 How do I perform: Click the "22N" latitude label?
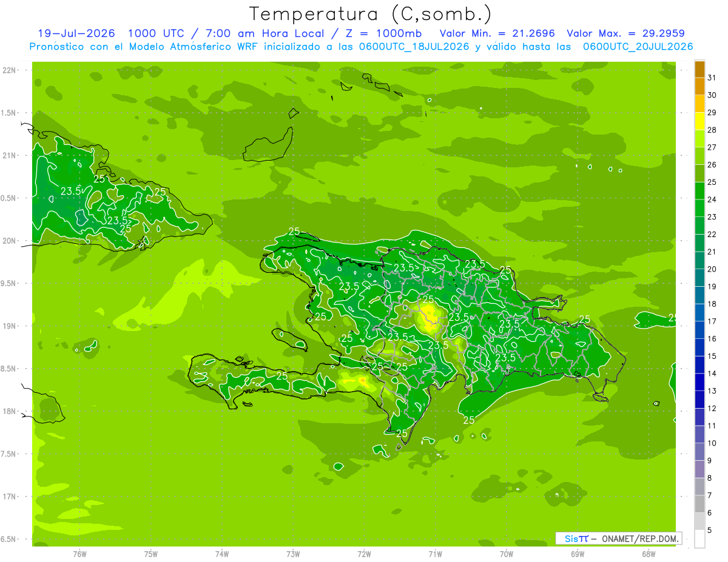[x=10, y=70]
